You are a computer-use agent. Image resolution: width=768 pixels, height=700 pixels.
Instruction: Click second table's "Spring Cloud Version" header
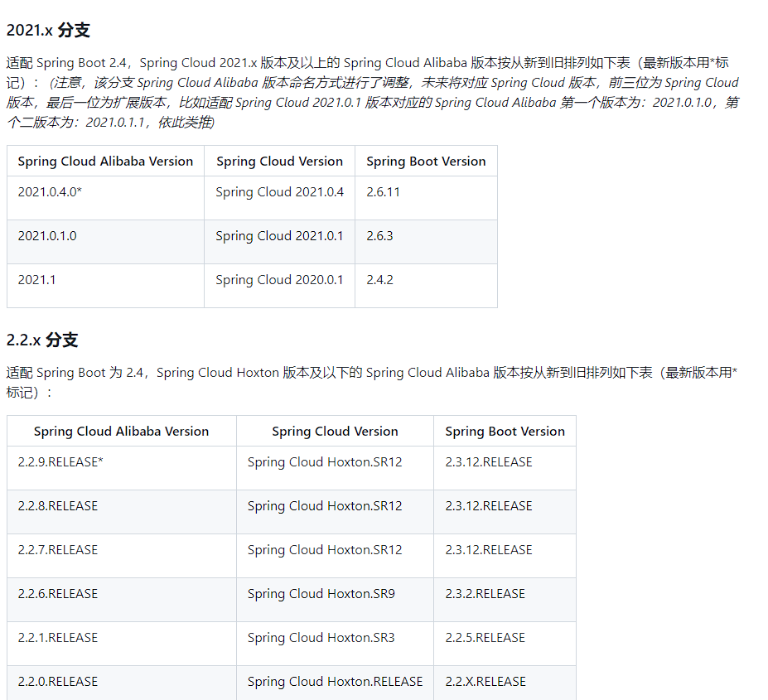(335, 431)
